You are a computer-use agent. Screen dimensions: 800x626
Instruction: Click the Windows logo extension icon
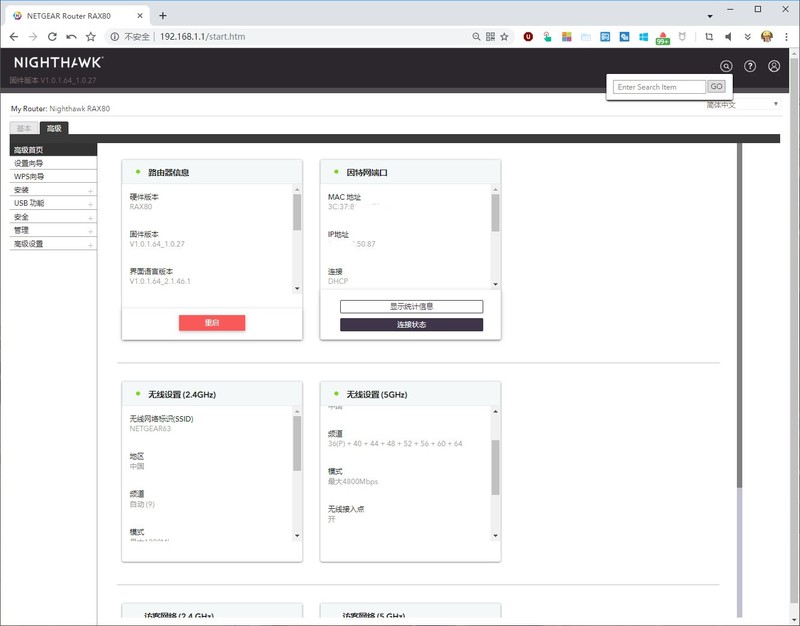click(x=643, y=37)
